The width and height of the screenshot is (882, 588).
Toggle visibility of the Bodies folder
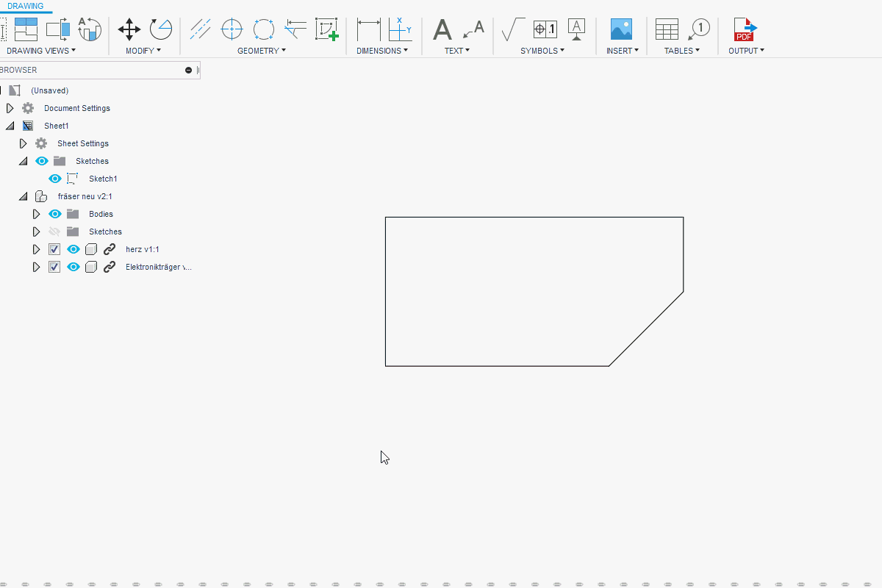(55, 213)
